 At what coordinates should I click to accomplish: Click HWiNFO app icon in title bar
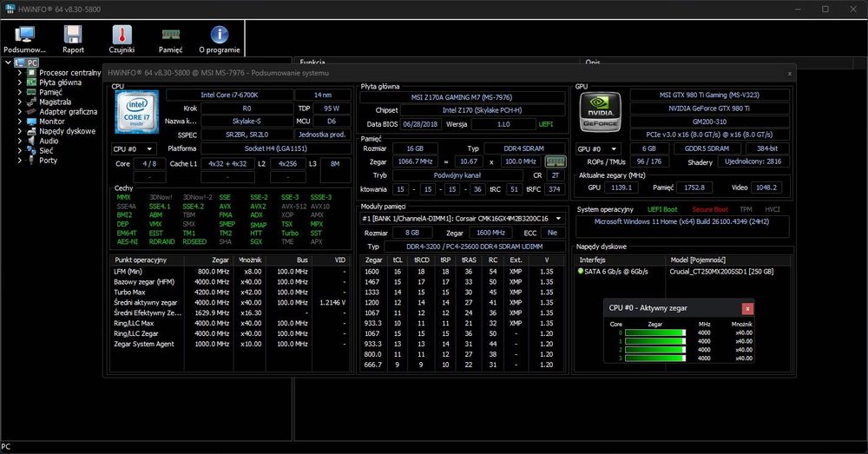[x=10, y=9]
